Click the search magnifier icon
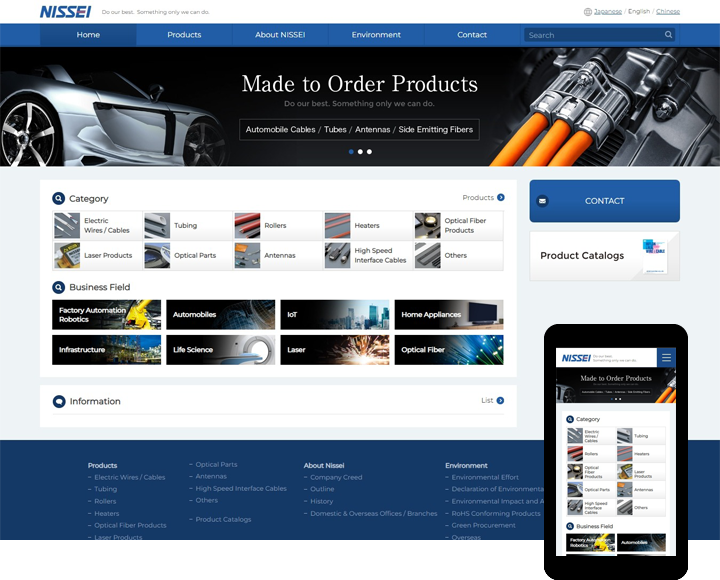This screenshot has height=580, width=720. point(668,34)
